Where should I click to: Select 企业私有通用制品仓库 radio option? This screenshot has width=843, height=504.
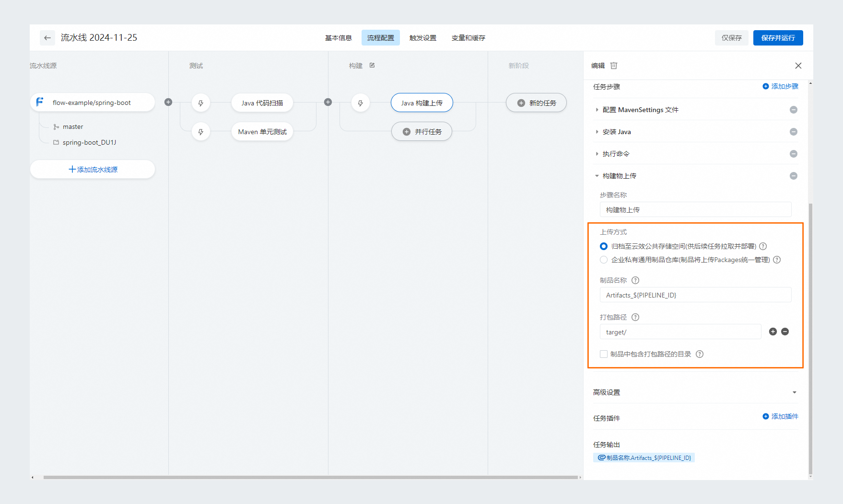coord(604,260)
